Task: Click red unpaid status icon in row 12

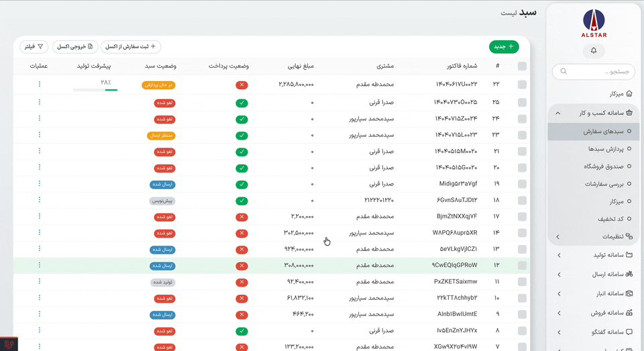Action: coord(241,266)
